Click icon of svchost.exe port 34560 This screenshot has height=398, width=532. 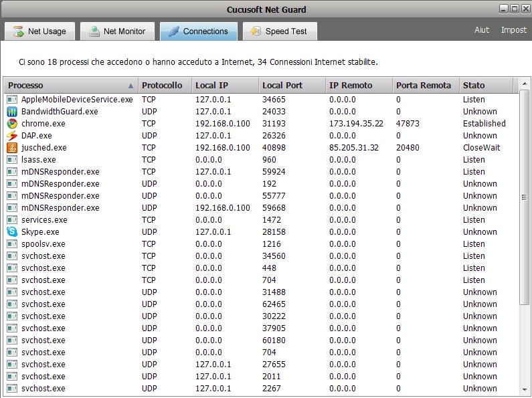pyautogui.click(x=12, y=256)
